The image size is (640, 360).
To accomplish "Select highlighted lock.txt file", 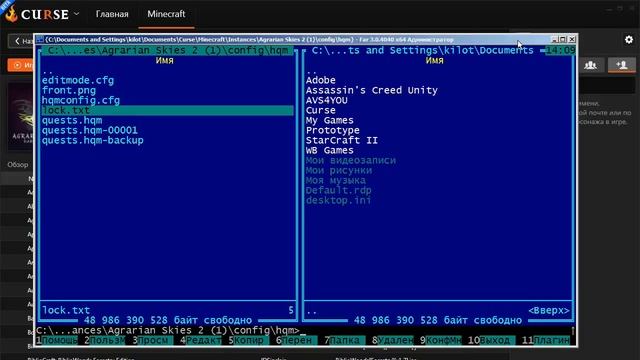I will coord(167,110).
